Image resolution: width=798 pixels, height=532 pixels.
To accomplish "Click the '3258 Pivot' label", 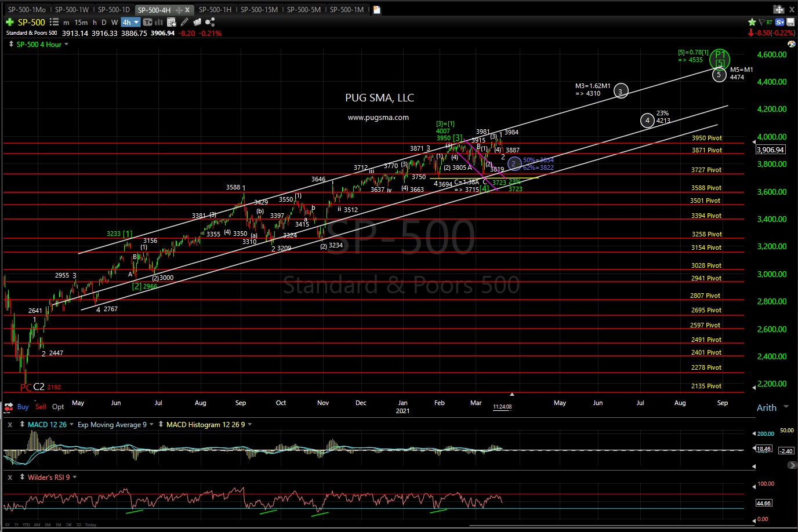I will 706,234.
